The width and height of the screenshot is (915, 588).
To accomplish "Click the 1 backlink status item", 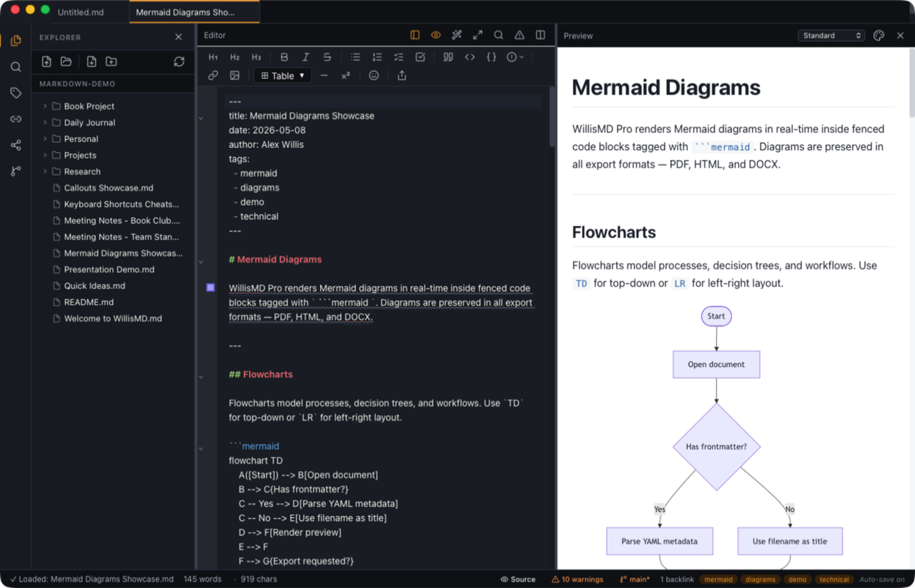I will 677,579.
